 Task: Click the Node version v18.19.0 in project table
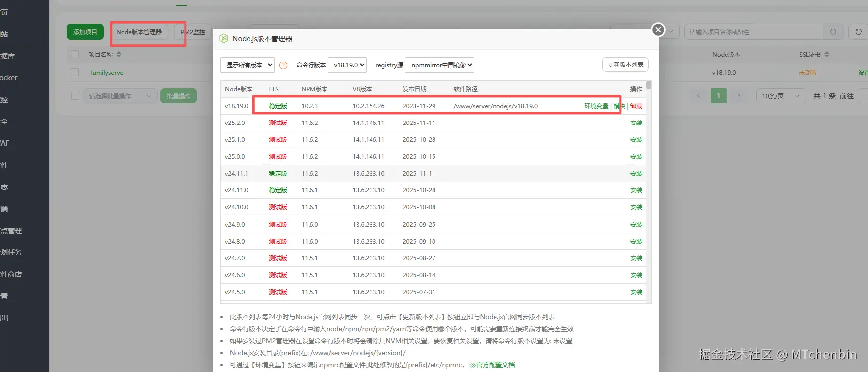coord(724,72)
